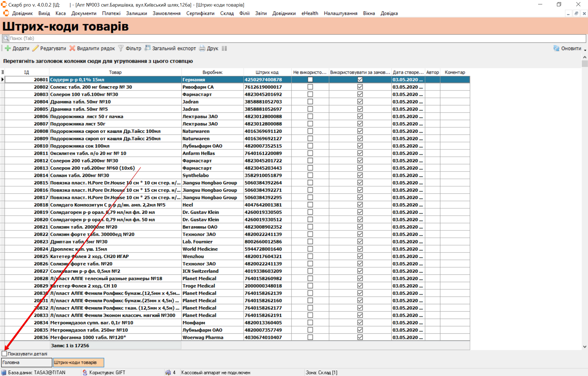
Task: Click the vertical scrollbar thumb
Action: point(585,64)
